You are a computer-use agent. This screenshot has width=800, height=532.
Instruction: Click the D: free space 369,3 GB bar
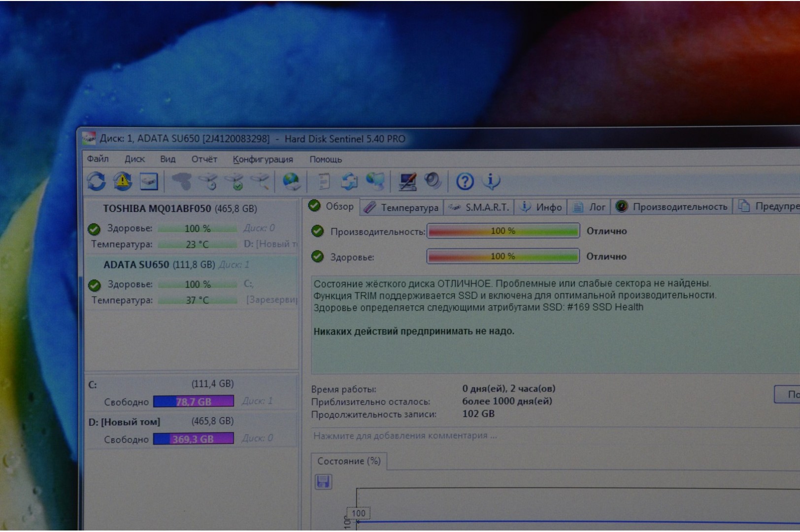click(x=194, y=439)
